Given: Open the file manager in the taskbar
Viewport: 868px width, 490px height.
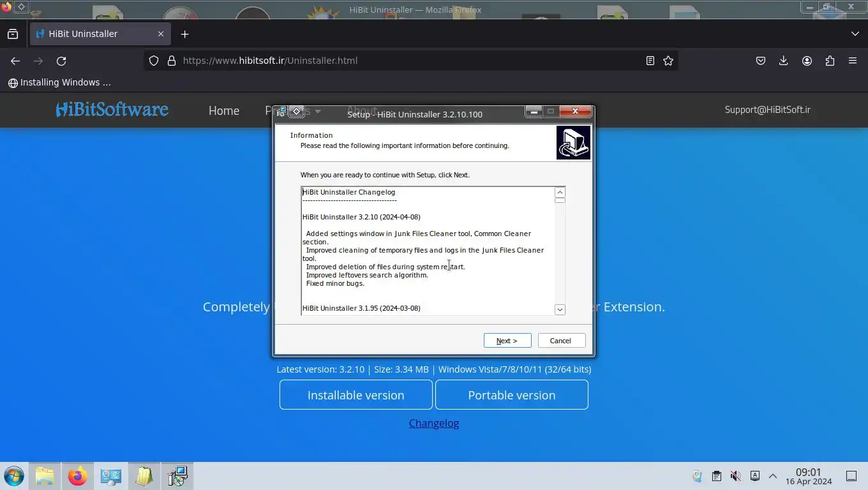Looking at the screenshot, I should tap(44, 476).
